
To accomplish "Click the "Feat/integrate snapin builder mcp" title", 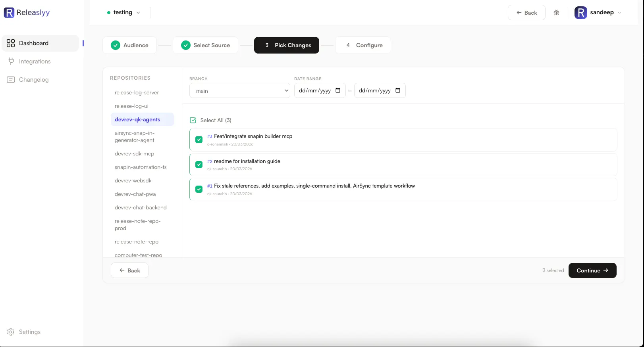I will (x=253, y=136).
